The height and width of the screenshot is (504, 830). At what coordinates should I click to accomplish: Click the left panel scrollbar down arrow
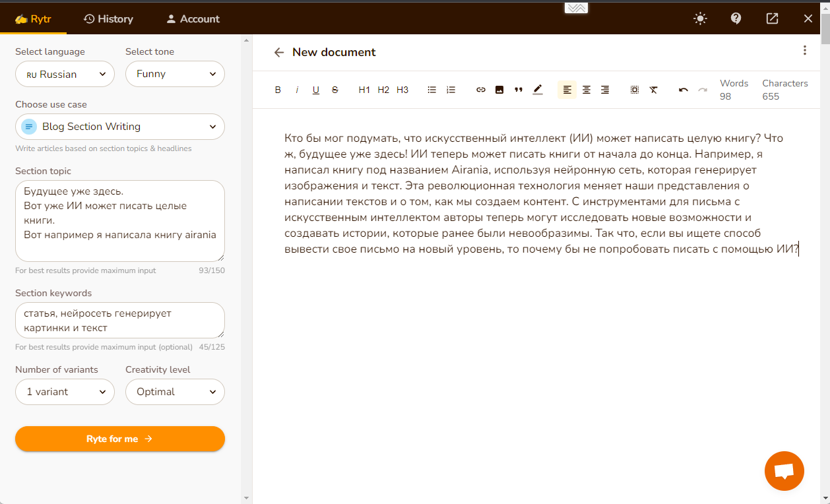pyautogui.click(x=246, y=498)
